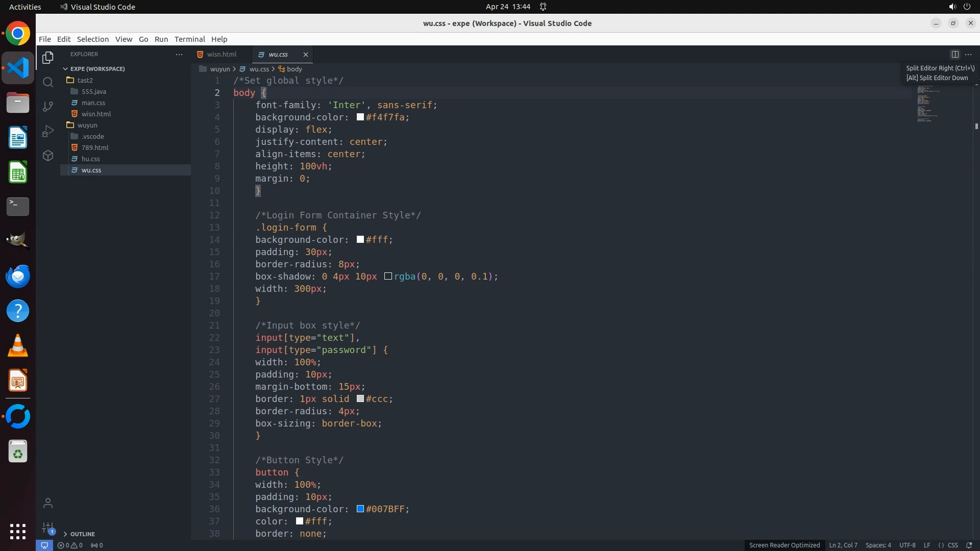This screenshot has height=551, width=980.
Task: Close the wu.css editor tab
Action: tap(306, 54)
